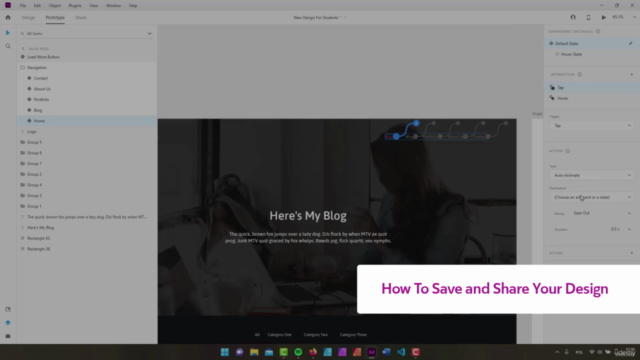Open the Window menu
Screen dimensions: 640x360
[x=113, y=6]
